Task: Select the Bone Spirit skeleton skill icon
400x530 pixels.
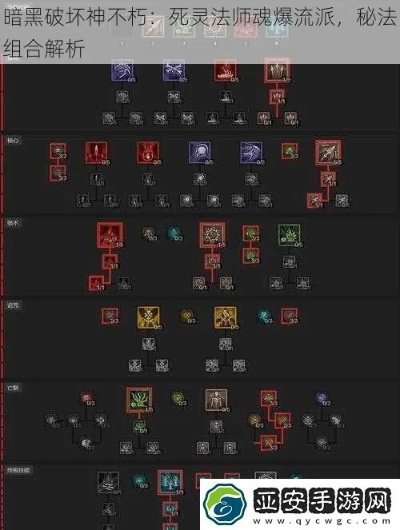Action: pos(216,400)
